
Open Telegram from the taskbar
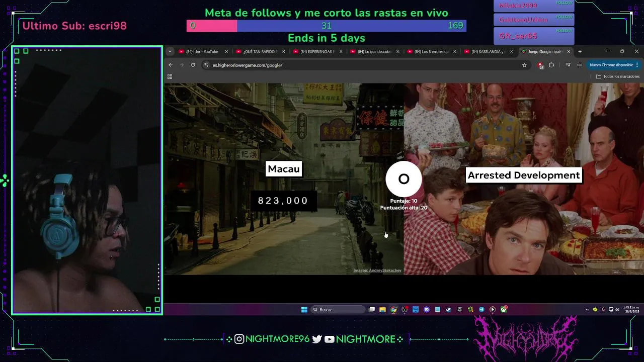click(x=481, y=309)
